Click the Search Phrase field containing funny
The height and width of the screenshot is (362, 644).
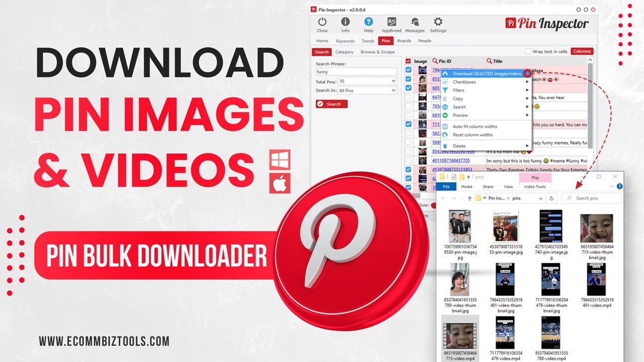356,71
